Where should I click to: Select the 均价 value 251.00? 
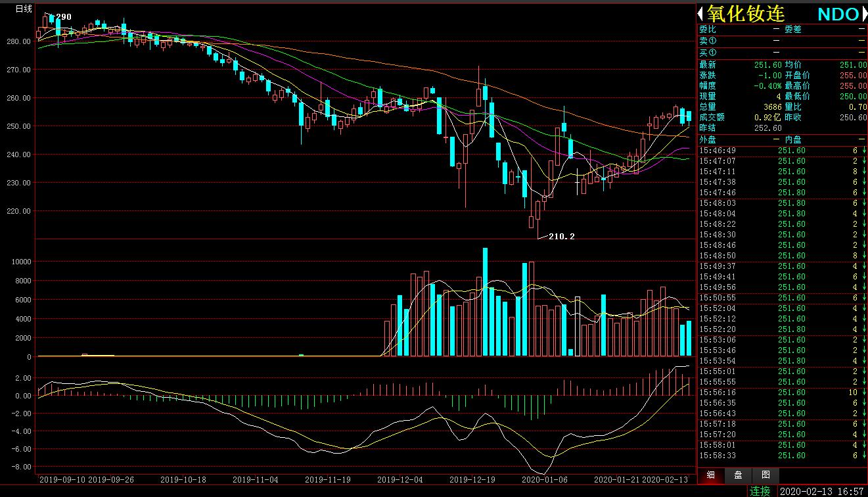pos(852,65)
